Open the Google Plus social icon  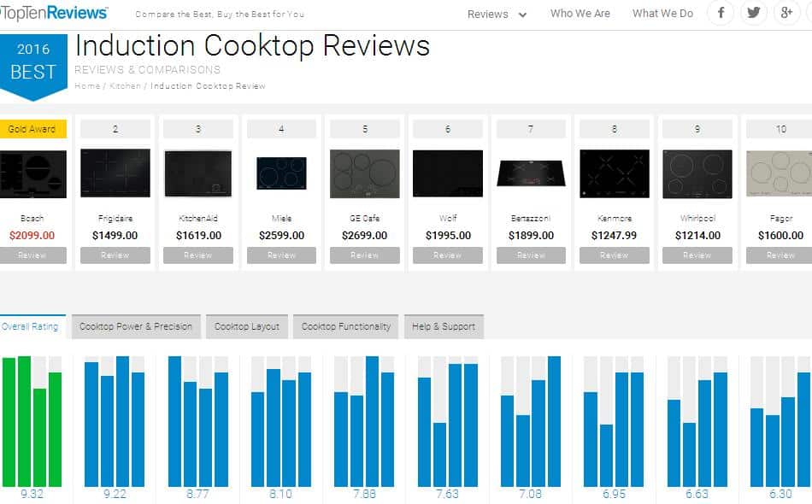(x=786, y=13)
